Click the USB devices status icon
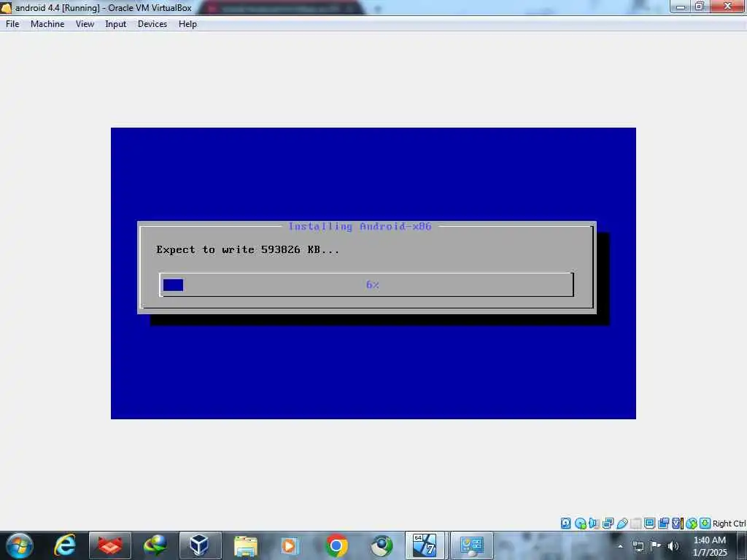This screenshot has height=560, width=747. (622, 524)
